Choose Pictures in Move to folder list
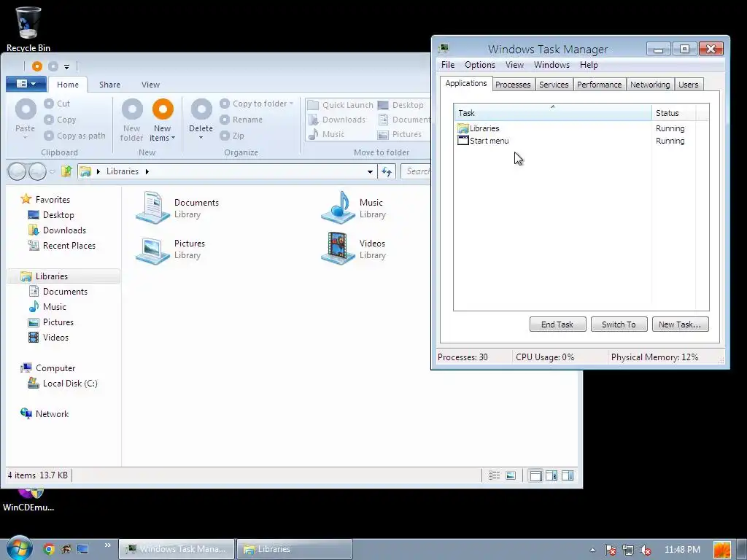 pos(400,134)
